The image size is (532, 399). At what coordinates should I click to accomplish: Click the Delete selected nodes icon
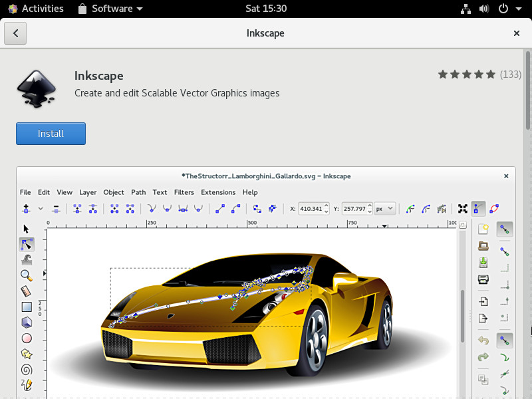(x=56, y=209)
